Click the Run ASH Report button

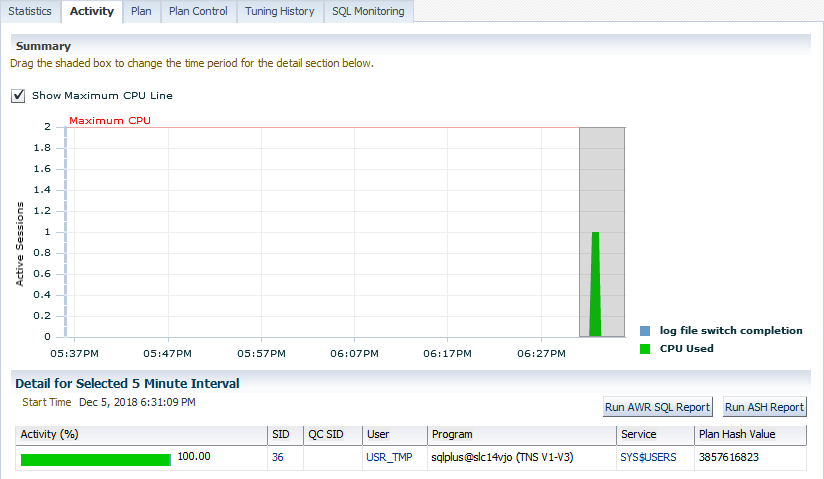coord(764,407)
